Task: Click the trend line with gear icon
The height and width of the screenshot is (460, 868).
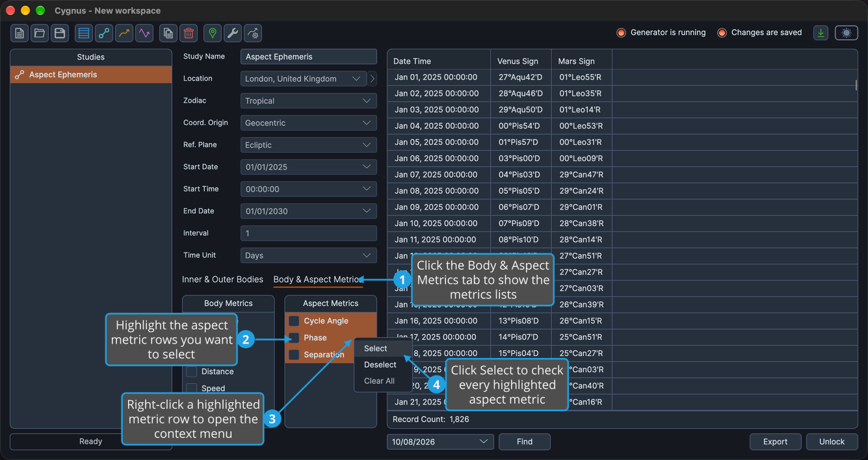Action: (253, 33)
